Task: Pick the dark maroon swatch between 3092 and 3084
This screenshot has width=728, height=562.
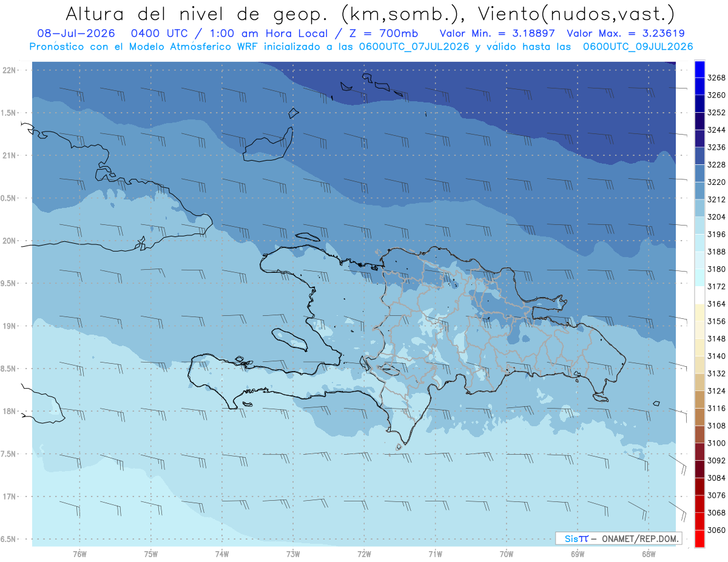Action: (699, 469)
